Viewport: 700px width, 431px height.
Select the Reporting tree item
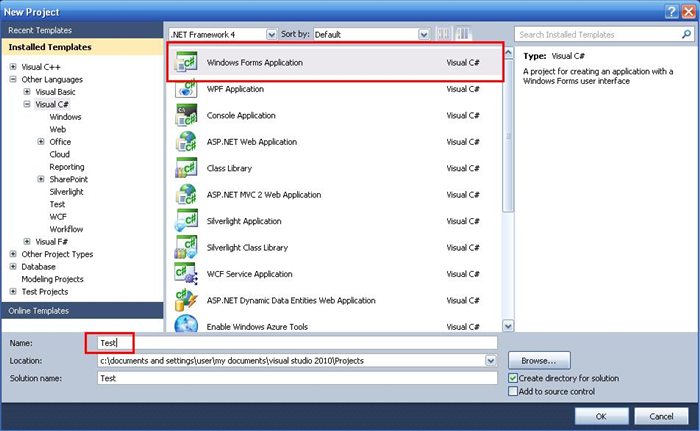tap(67, 167)
